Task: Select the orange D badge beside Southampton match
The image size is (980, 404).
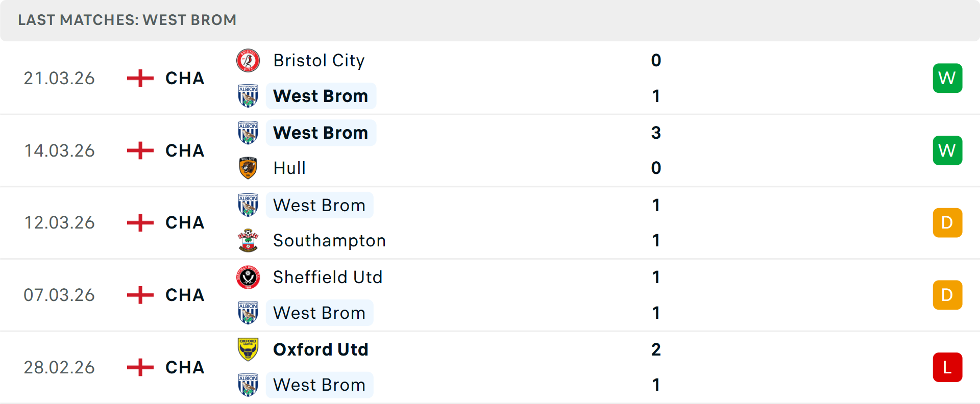Action: (x=947, y=222)
